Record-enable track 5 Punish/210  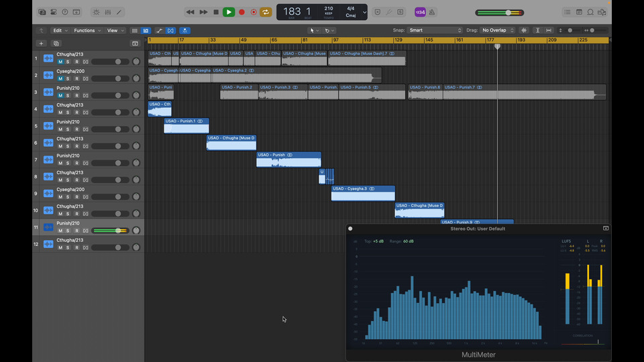pos(76,129)
